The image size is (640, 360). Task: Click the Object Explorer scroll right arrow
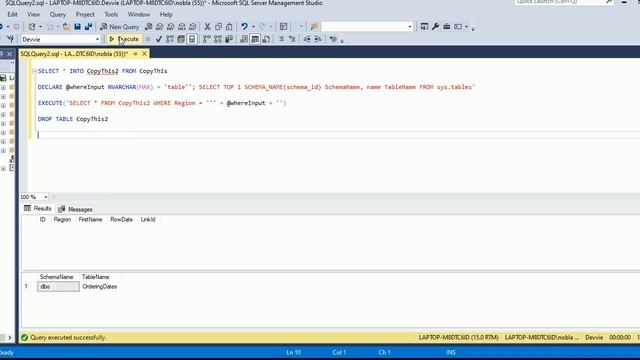point(10,338)
